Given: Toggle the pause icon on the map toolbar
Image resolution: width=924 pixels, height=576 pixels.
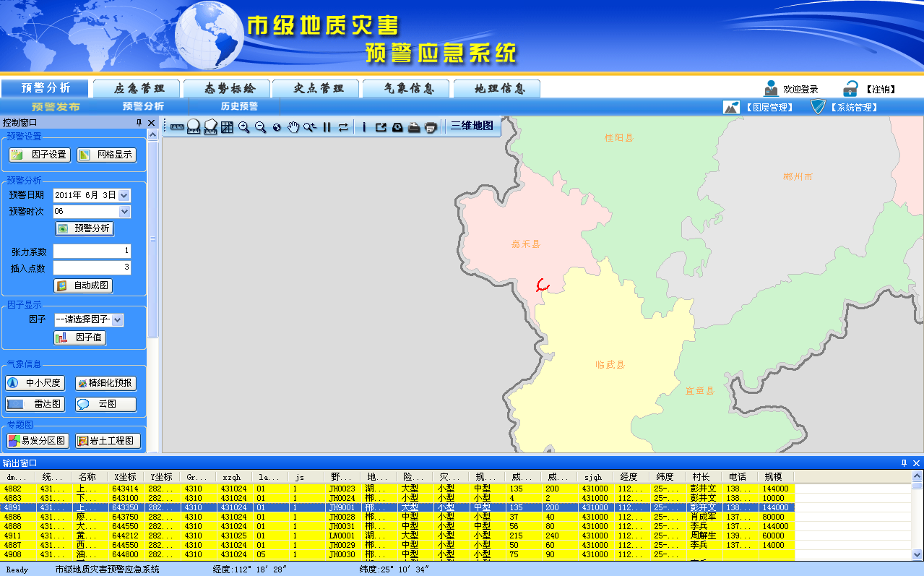Looking at the screenshot, I should click(326, 126).
